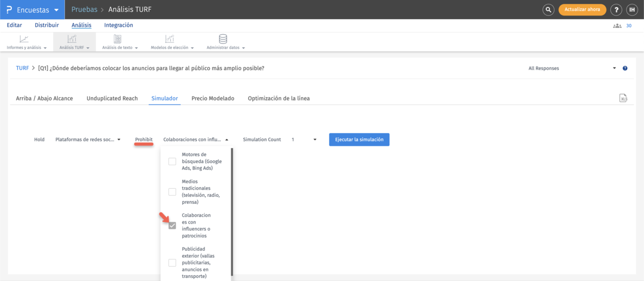The width and height of the screenshot is (644, 281).
Task: Click the Análisis de texto icon
Action: (x=118, y=39)
